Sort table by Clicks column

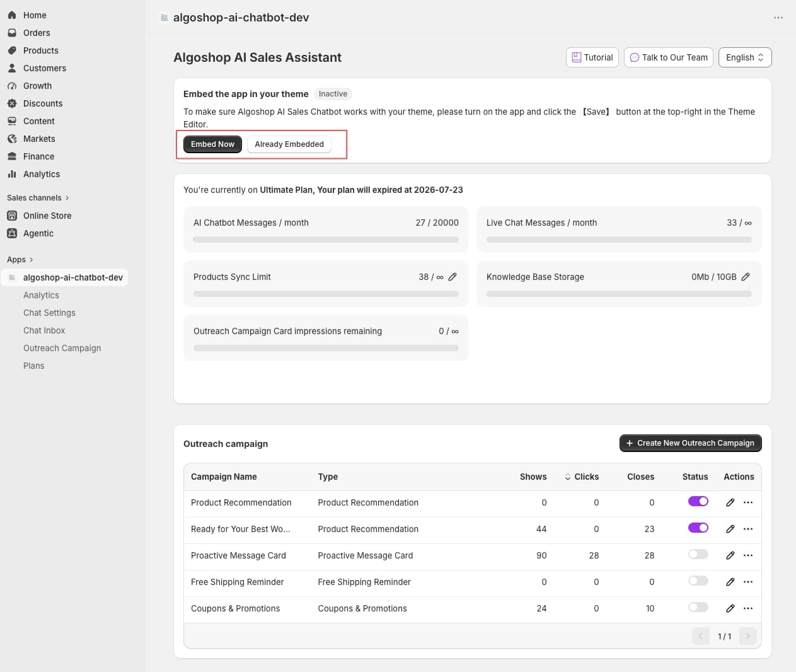click(x=582, y=477)
